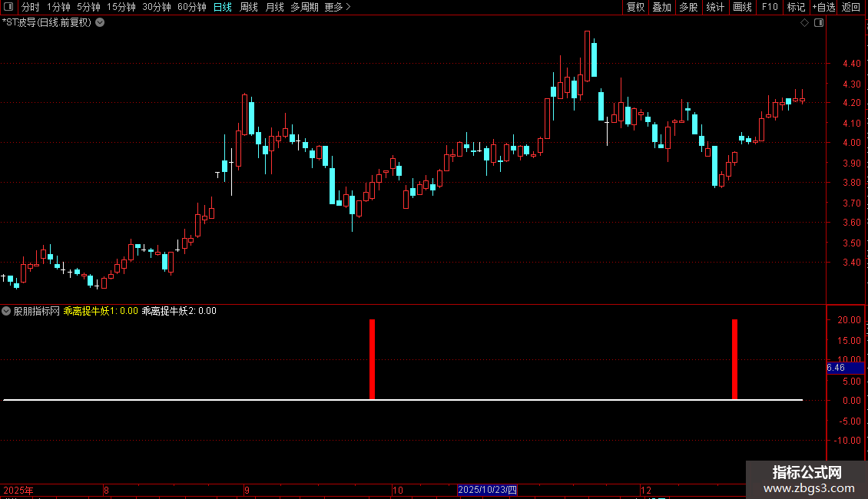
Task: Click the 返回 back button
Action: (x=851, y=7)
